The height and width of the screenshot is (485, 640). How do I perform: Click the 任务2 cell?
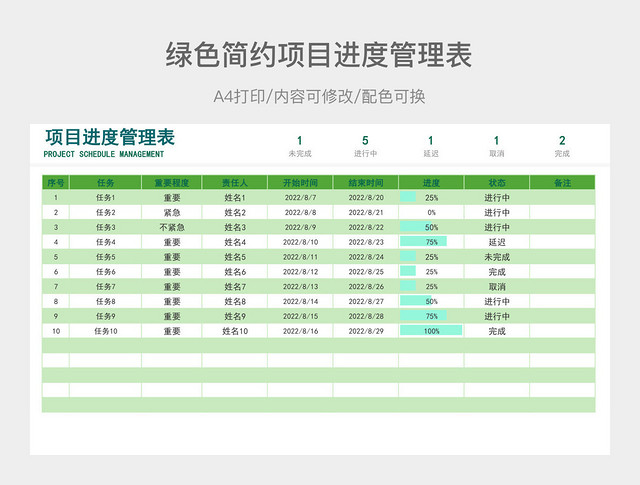click(105, 212)
